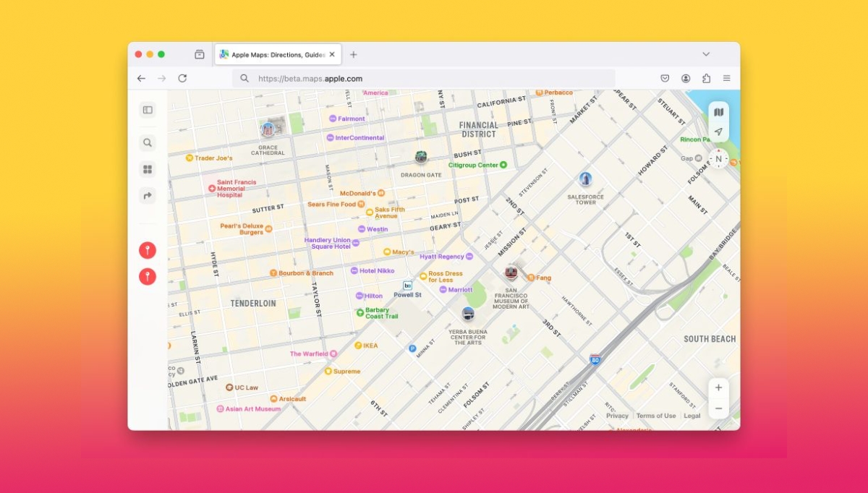Open the Guides grid icon in sidebar
The height and width of the screenshot is (493, 868).
click(x=148, y=169)
